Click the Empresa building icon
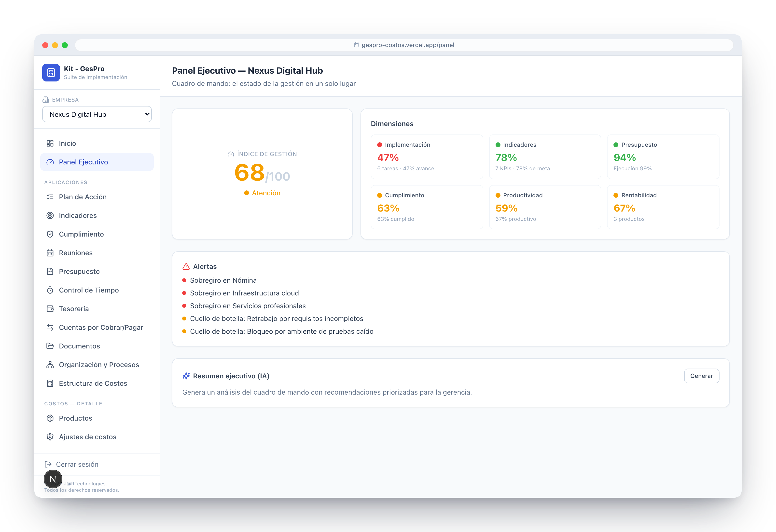The height and width of the screenshot is (532, 776). coord(46,100)
